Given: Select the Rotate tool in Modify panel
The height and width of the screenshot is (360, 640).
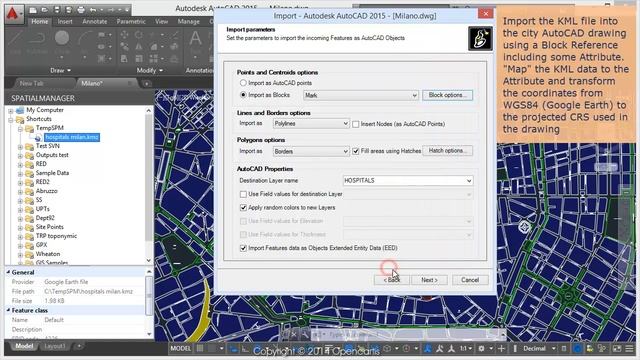Looking at the screenshot, I should pos(139,35).
